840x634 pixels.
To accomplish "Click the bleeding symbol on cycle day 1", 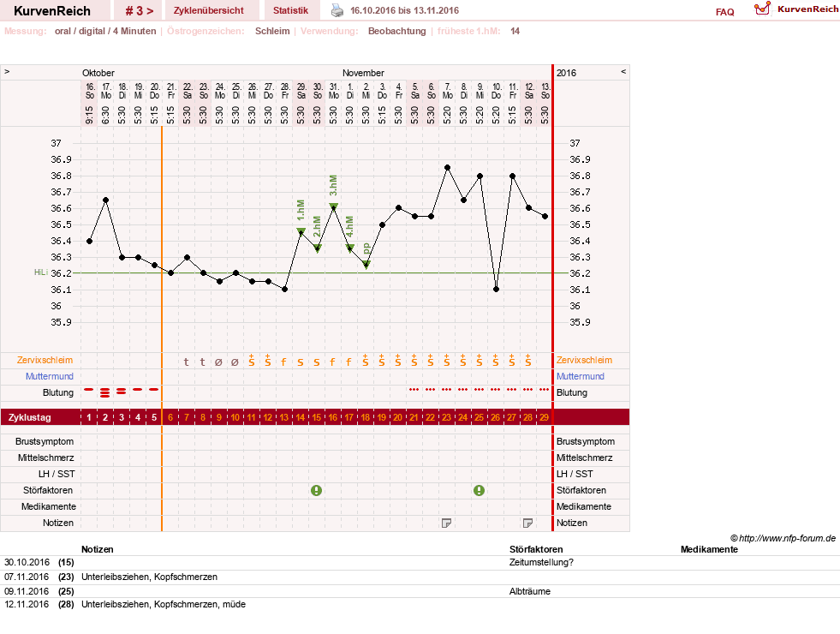I will (89, 390).
